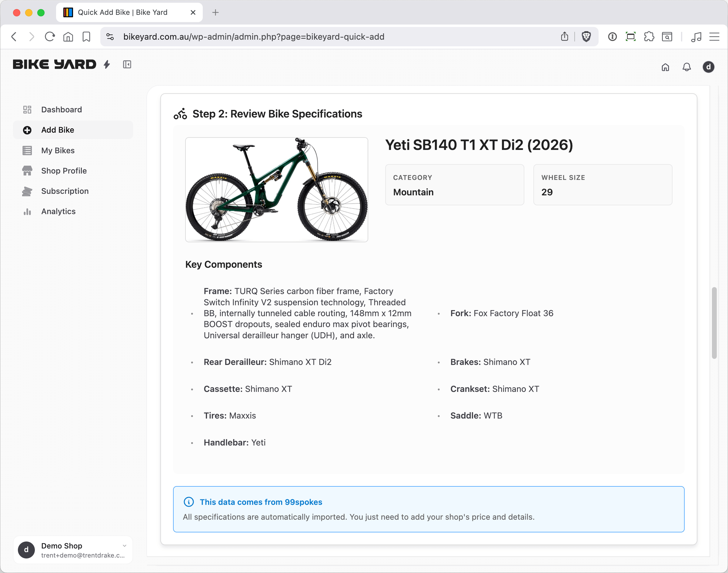This screenshot has width=728, height=573.
Task: Expand the Demo Shop account menu
Action: pyautogui.click(x=125, y=545)
